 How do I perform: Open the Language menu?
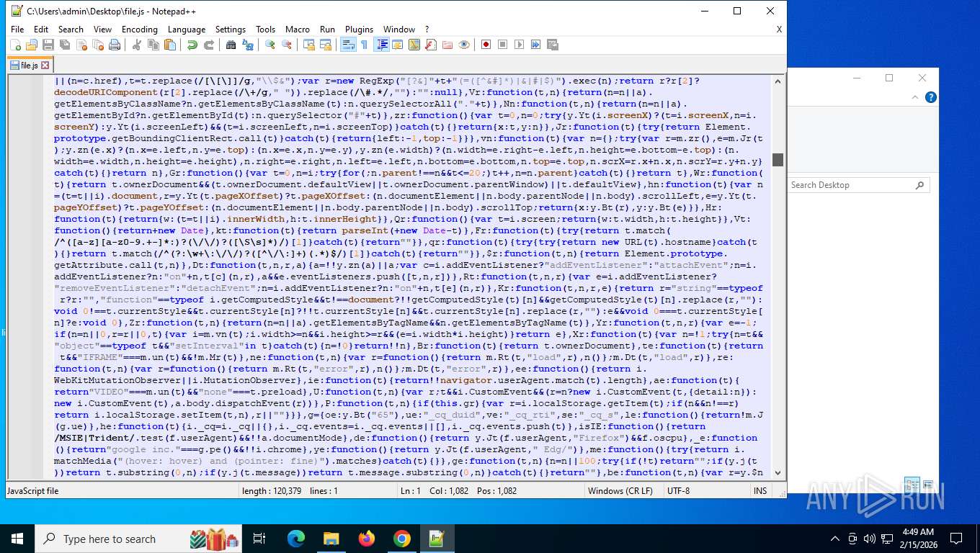click(x=187, y=30)
